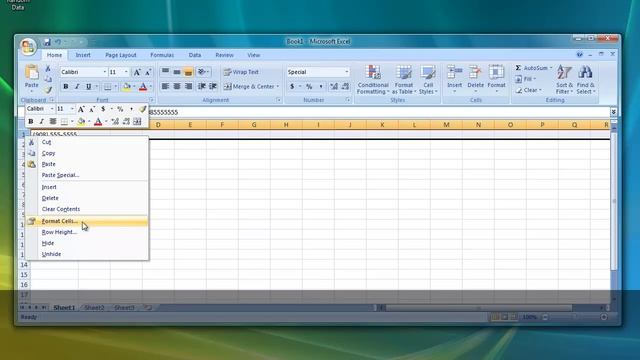The image size is (640, 360).
Task: Click the Format button in Cells group
Action: pos(496,79)
